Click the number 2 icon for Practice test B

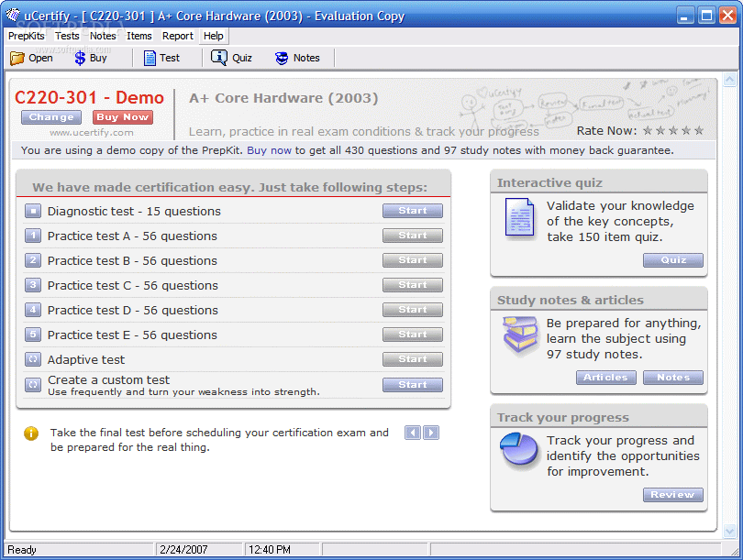click(33, 260)
